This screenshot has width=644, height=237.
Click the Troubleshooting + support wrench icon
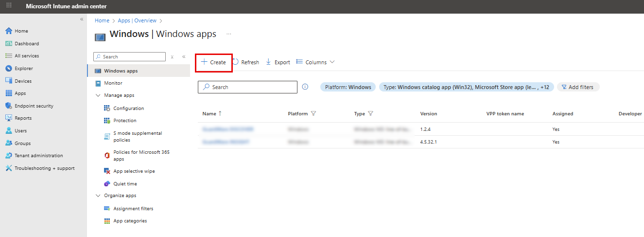pyautogui.click(x=9, y=168)
